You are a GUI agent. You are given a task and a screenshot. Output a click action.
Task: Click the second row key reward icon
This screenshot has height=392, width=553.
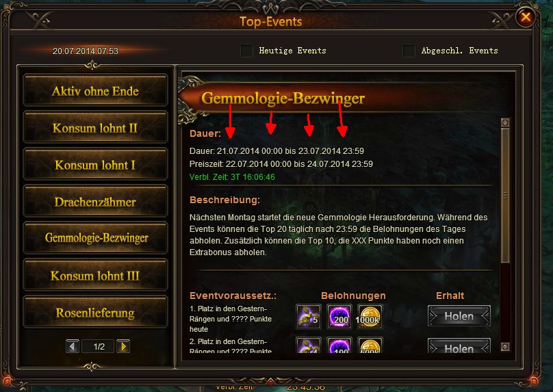point(309,345)
